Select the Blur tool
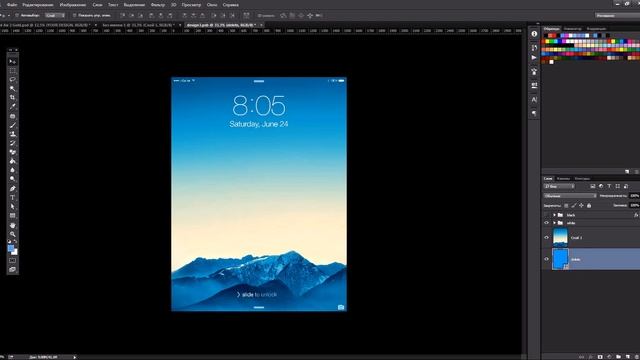The height and width of the screenshot is (360, 640). (13, 170)
